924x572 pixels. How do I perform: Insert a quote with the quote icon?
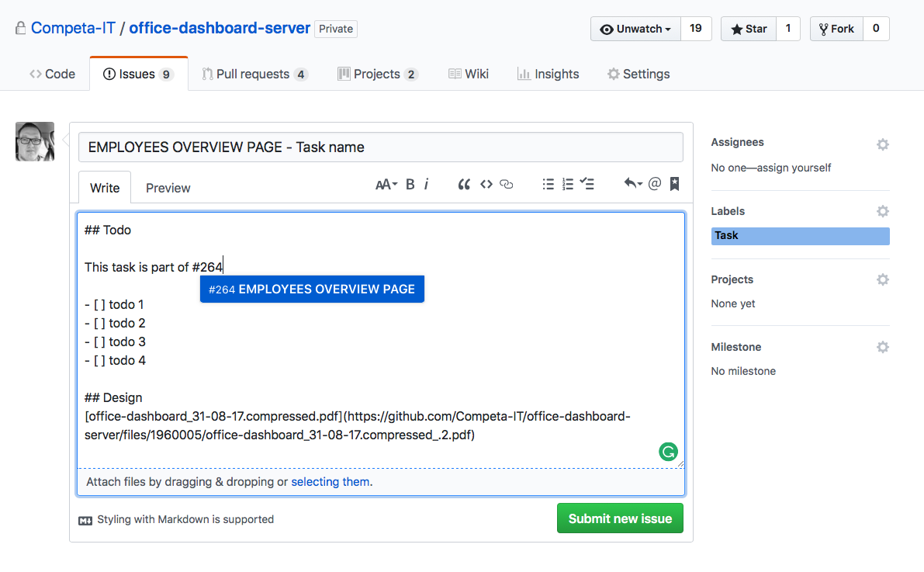[x=464, y=184]
